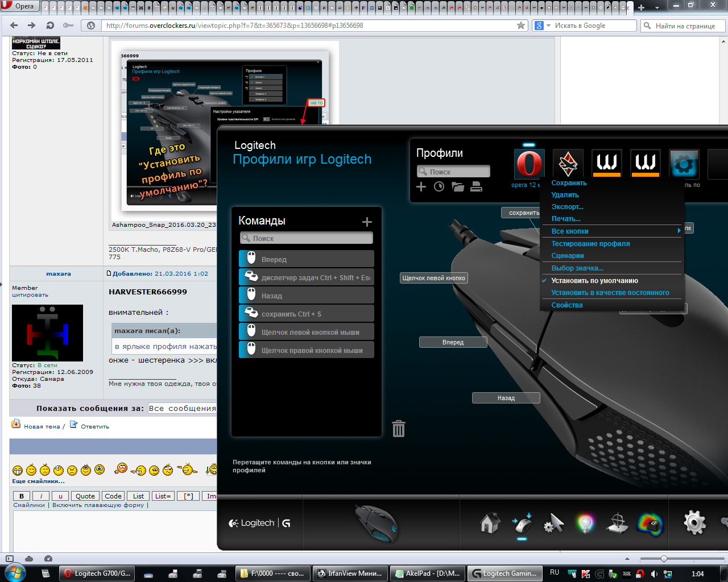Add a new command with the Команды plus

click(367, 222)
